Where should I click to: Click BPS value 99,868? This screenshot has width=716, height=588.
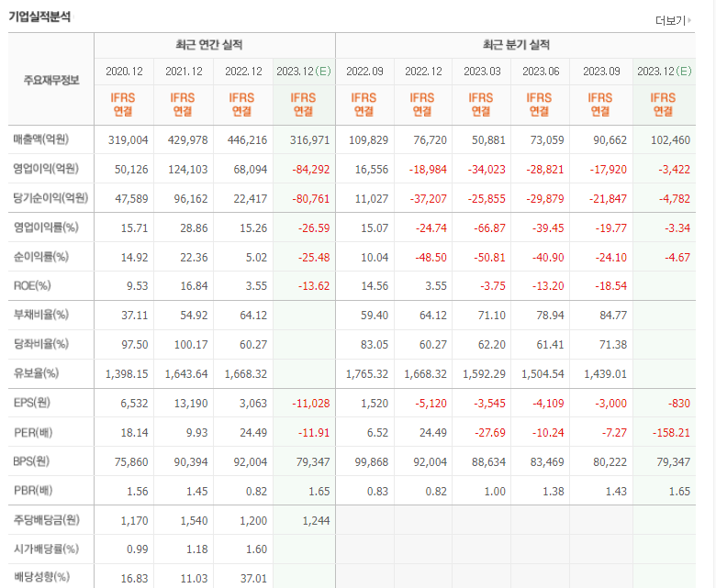372,462
